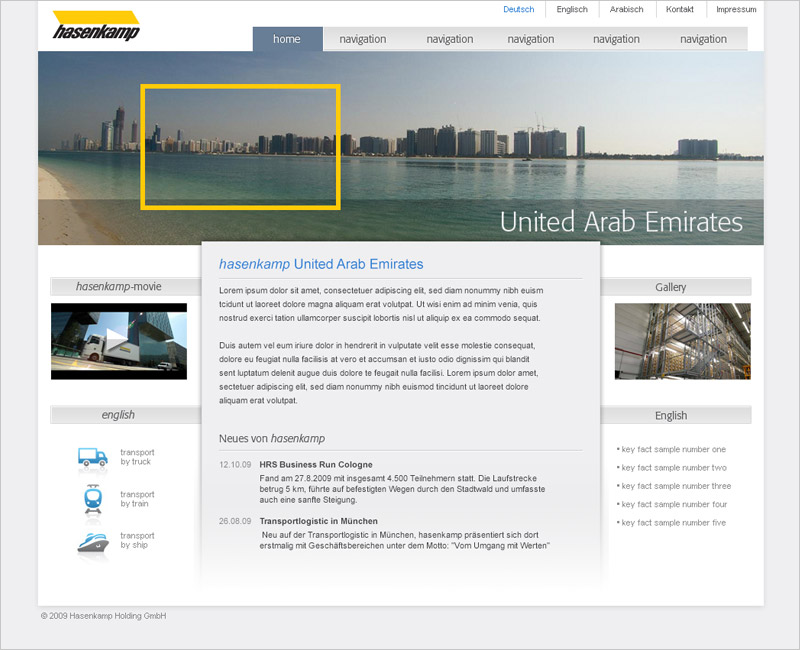The height and width of the screenshot is (650, 800).
Task: Click the hasenkamp logo
Action: point(96,26)
